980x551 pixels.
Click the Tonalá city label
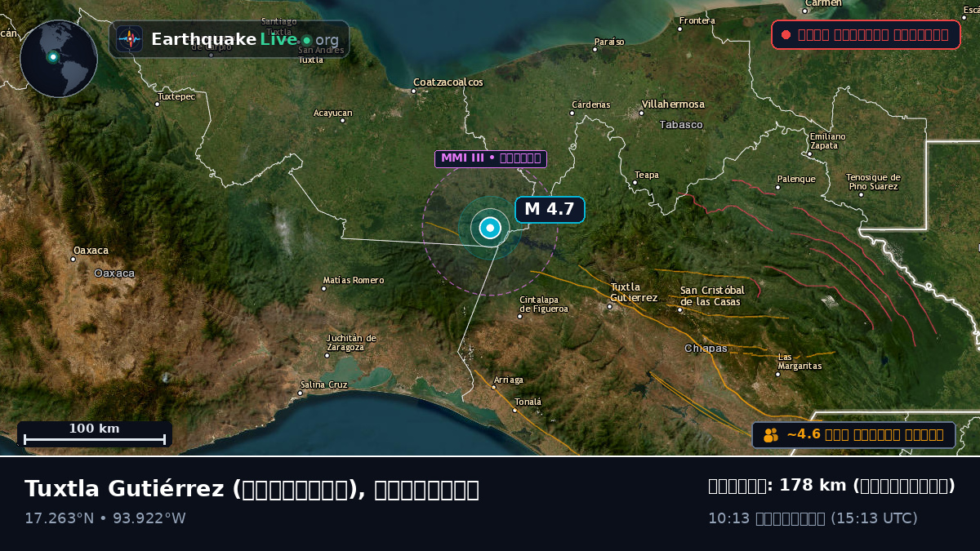(528, 402)
